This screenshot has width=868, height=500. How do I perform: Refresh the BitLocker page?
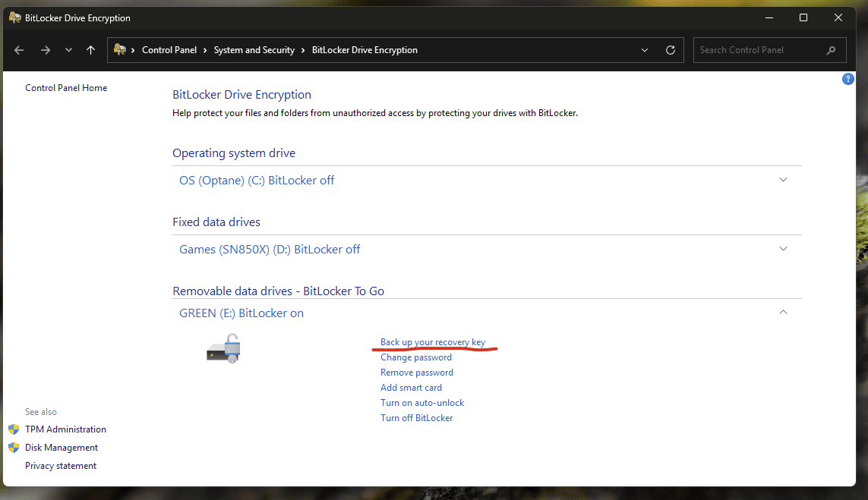coord(671,50)
